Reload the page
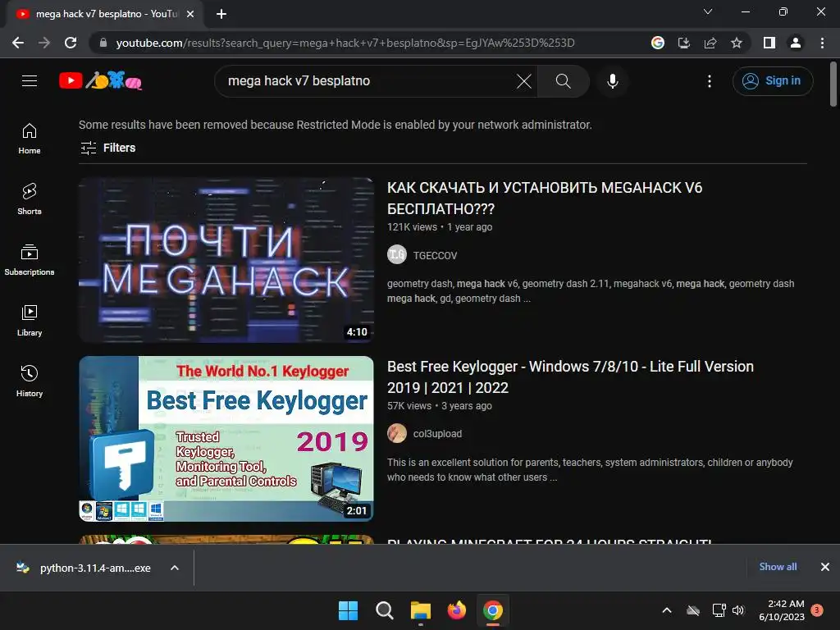 [71, 43]
